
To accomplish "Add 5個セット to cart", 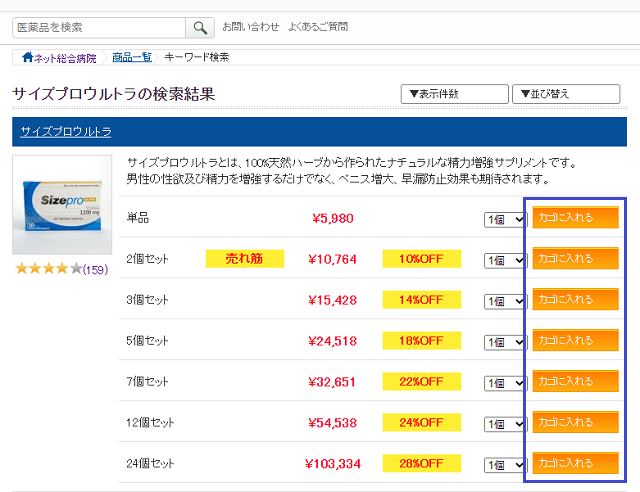I will [x=576, y=340].
